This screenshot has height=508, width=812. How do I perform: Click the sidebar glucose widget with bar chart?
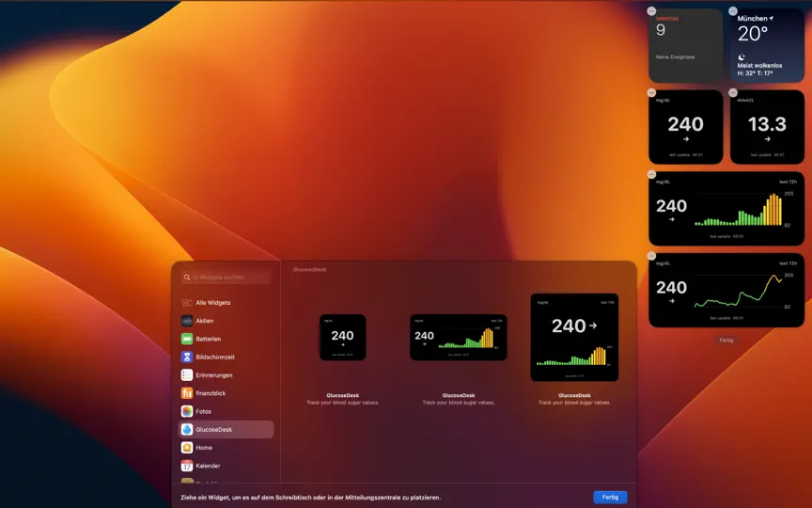[x=726, y=209]
